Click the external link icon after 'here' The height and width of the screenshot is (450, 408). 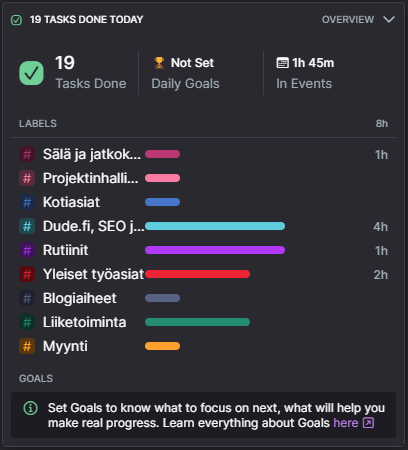pyautogui.click(x=368, y=423)
